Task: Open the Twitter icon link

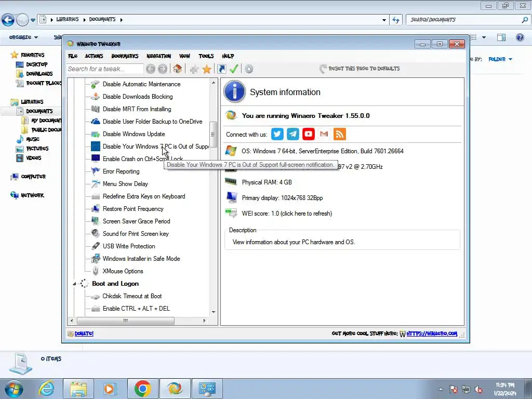Action: [x=277, y=134]
